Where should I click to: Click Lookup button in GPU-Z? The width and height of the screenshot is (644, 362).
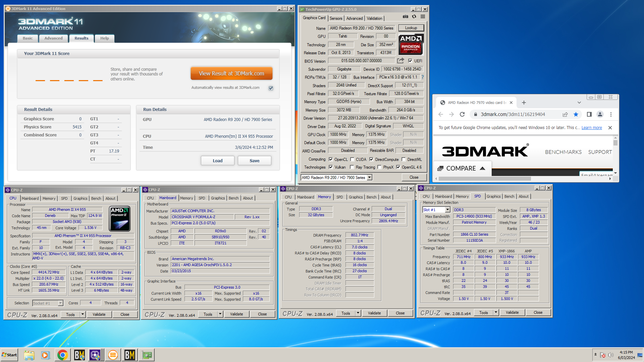[x=411, y=28]
